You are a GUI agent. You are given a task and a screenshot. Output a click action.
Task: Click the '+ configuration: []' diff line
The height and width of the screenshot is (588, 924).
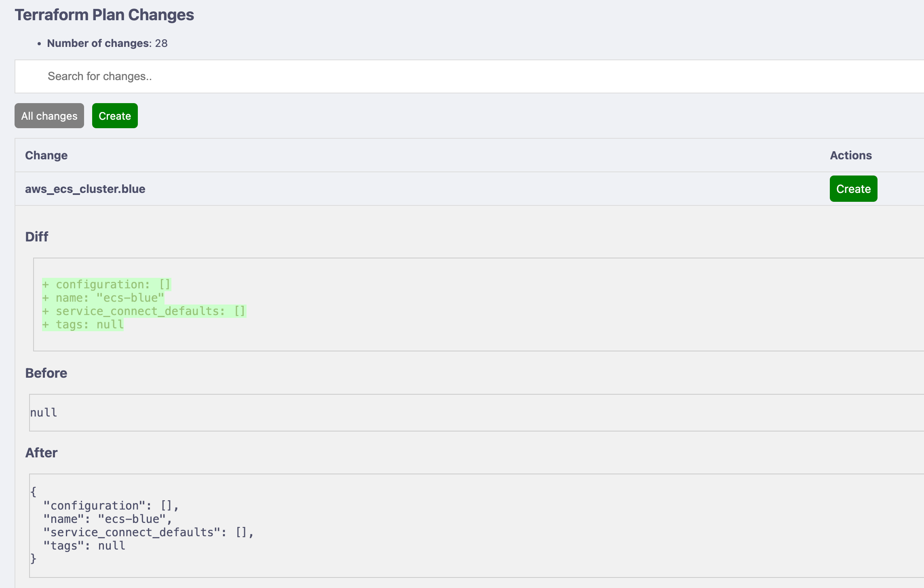pos(106,285)
